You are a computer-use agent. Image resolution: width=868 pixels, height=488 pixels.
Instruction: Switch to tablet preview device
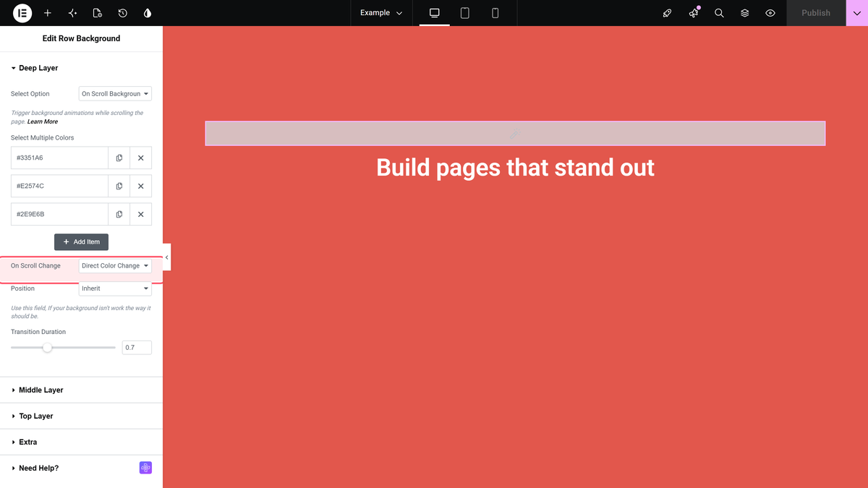point(465,13)
